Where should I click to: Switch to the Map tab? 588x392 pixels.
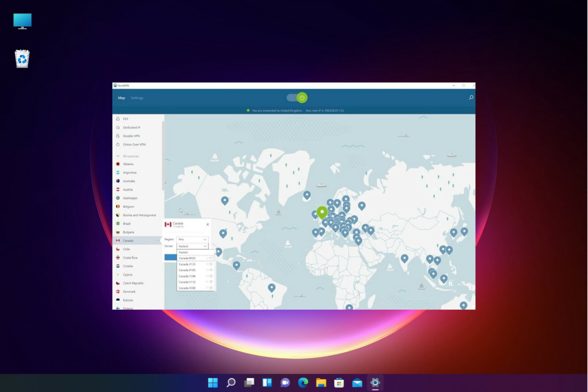tap(122, 98)
